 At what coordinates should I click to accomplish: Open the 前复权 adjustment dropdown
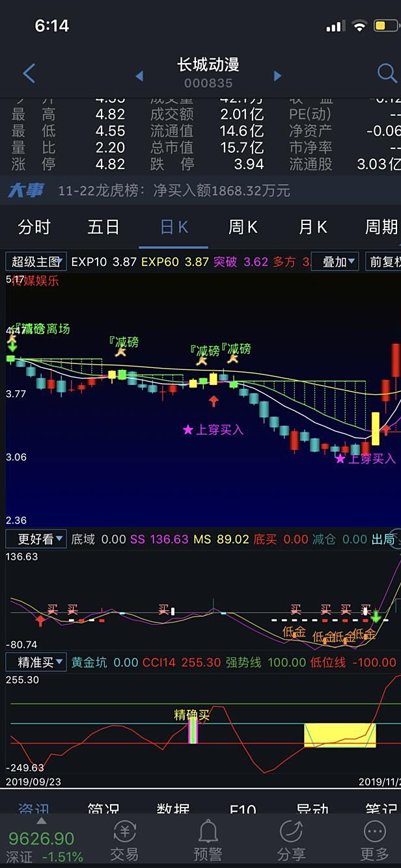tap(383, 262)
